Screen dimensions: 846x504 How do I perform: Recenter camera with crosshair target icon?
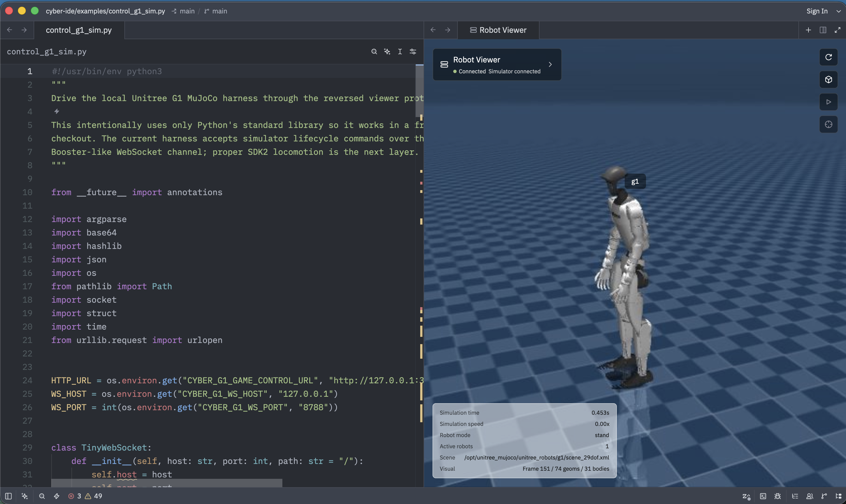(x=829, y=124)
